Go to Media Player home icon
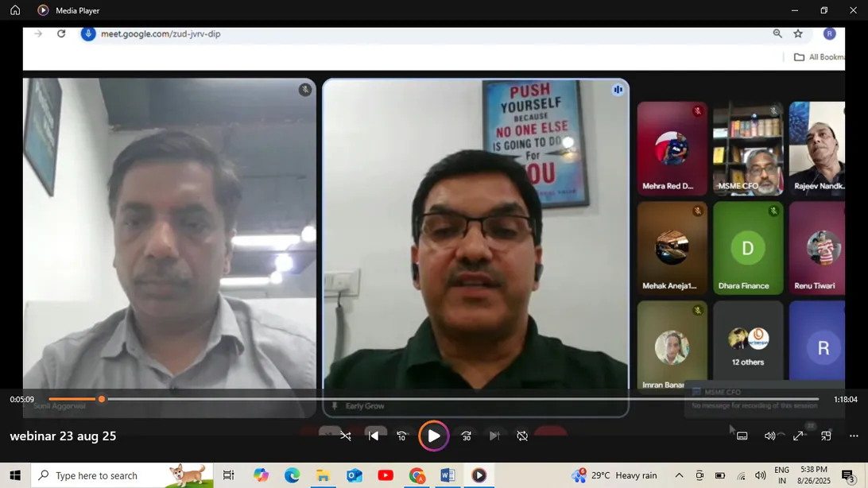The image size is (868, 488). [x=15, y=10]
